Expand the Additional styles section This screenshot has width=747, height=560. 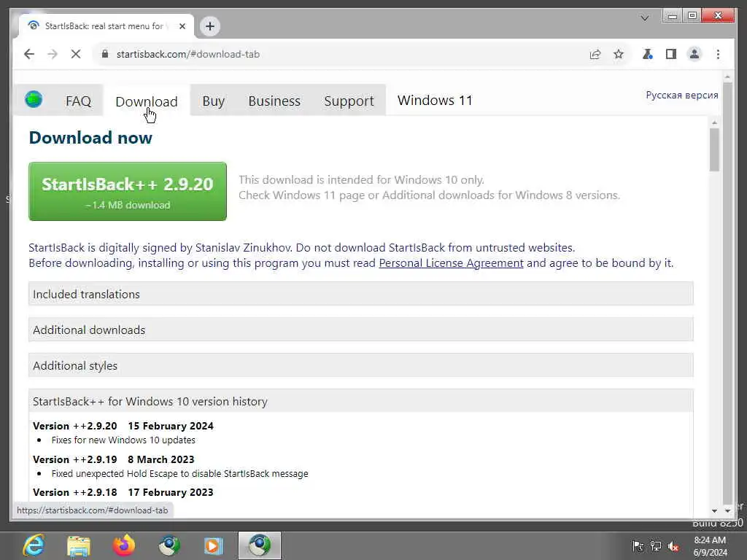click(360, 366)
